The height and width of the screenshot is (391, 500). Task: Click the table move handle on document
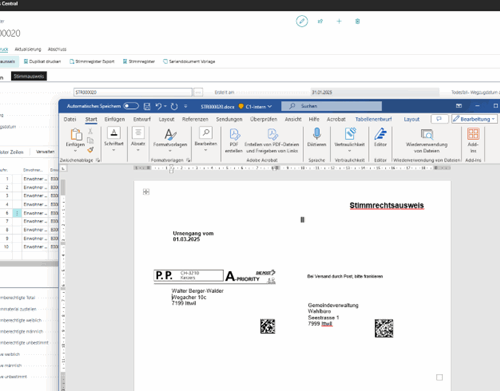(x=146, y=192)
